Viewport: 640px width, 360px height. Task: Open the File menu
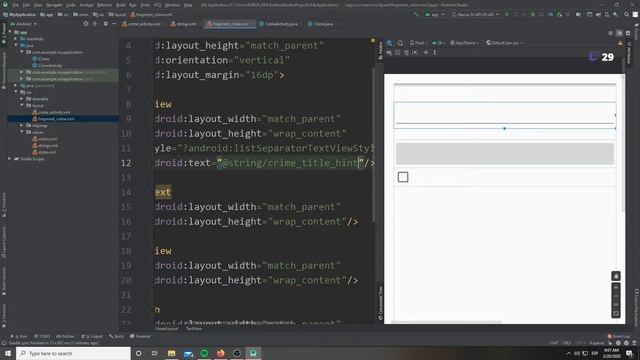[x=16, y=5]
